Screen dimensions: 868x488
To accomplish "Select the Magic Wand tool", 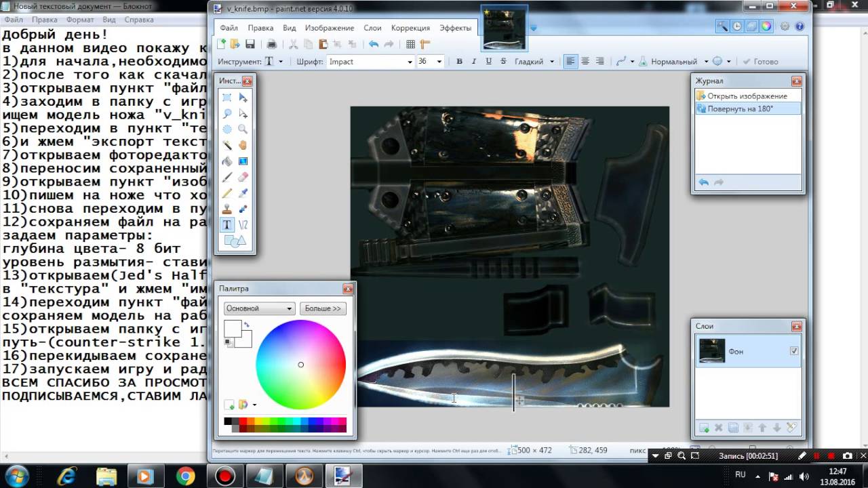I will click(227, 145).
